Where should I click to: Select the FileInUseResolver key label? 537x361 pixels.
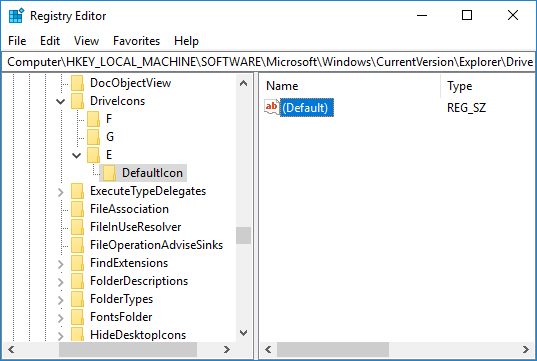pos(136,227)
